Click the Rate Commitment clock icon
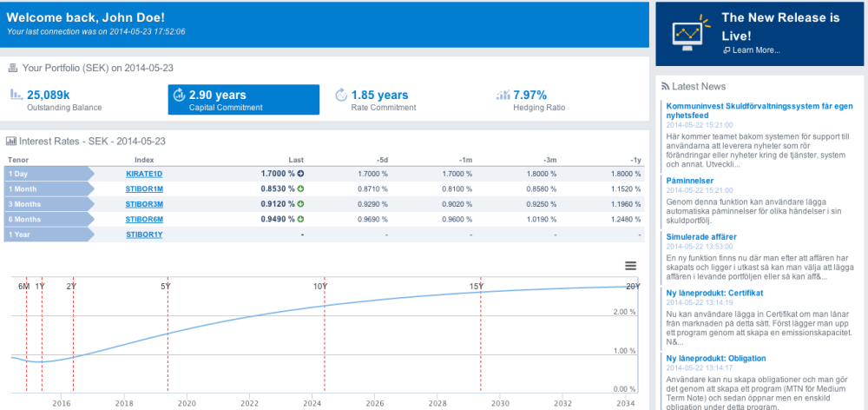Viewport: 868px width, 410px height. tap(341, 95)
